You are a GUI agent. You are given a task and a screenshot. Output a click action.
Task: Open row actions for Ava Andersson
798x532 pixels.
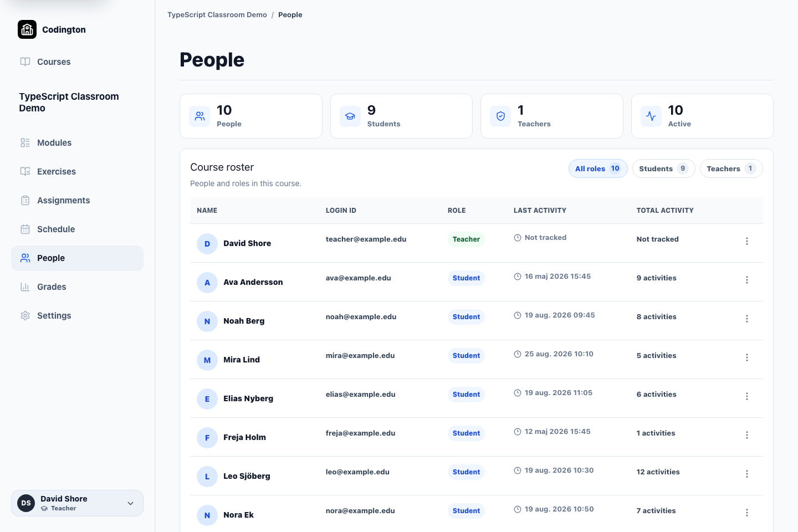[747, 280]
